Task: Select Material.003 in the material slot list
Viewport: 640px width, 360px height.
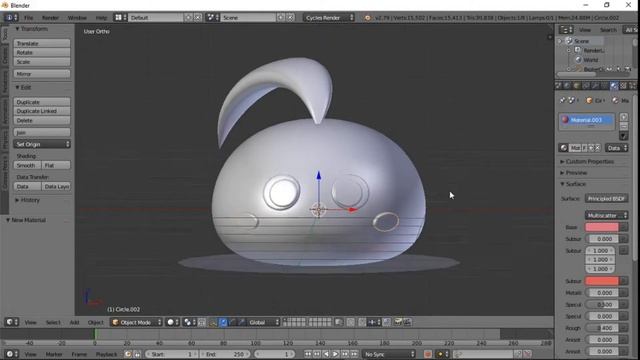Action: coord(587,120)
